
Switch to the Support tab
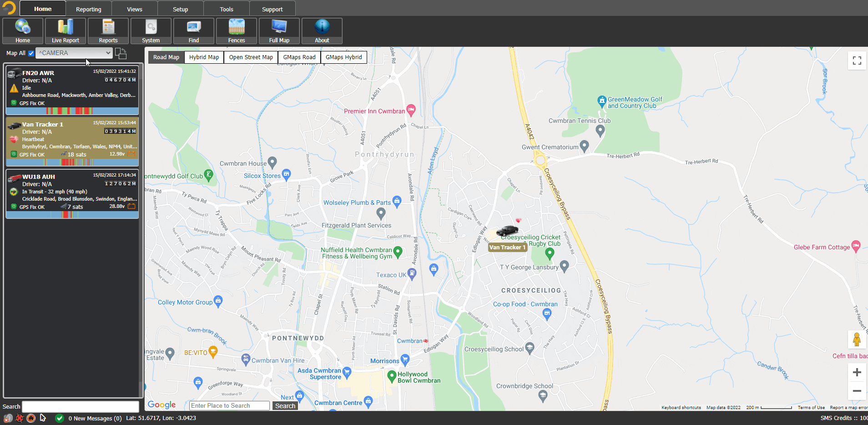pyautogui.click(x=273, y=9)
